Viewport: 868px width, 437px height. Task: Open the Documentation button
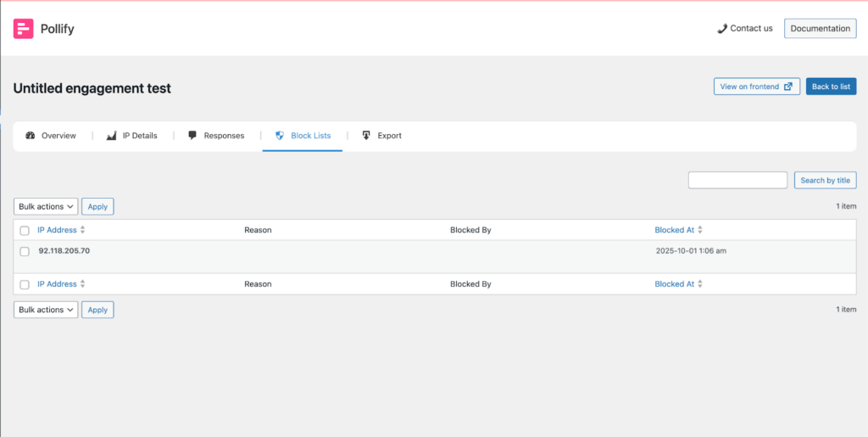(x=820, y=28)
